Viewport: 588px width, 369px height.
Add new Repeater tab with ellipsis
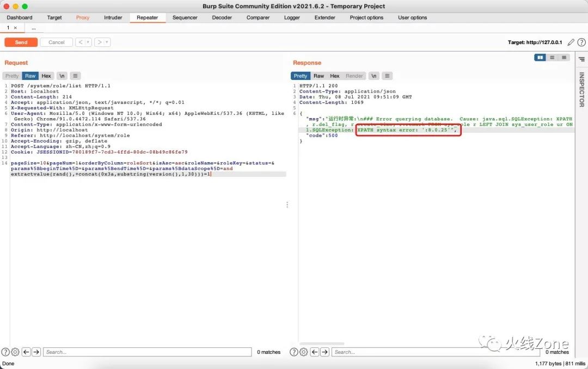point(34,28)
